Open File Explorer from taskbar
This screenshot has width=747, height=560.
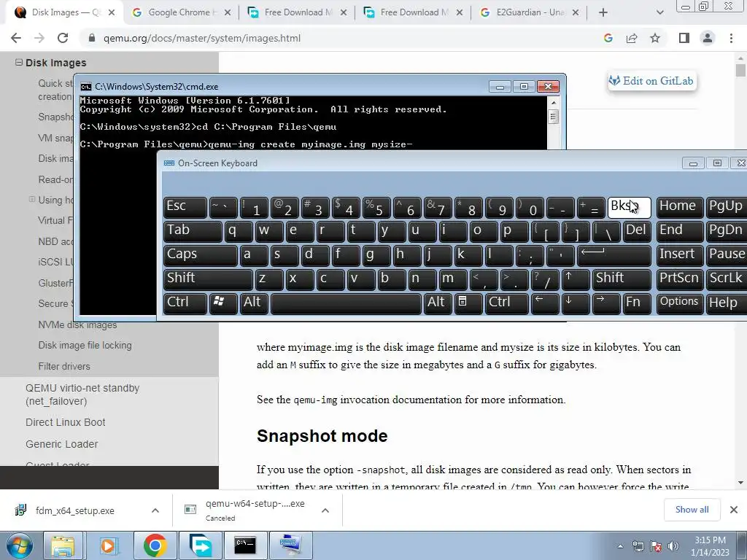pos(63,545)
